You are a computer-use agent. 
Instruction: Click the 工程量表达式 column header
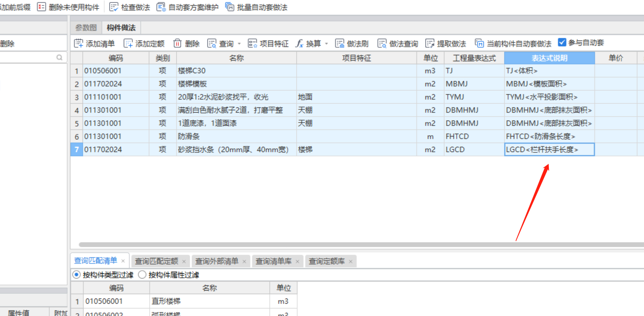pyautogui.click(x=474, y=58)
